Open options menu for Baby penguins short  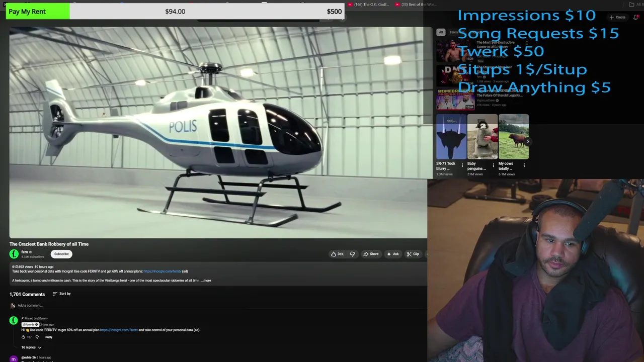point(494,165)
